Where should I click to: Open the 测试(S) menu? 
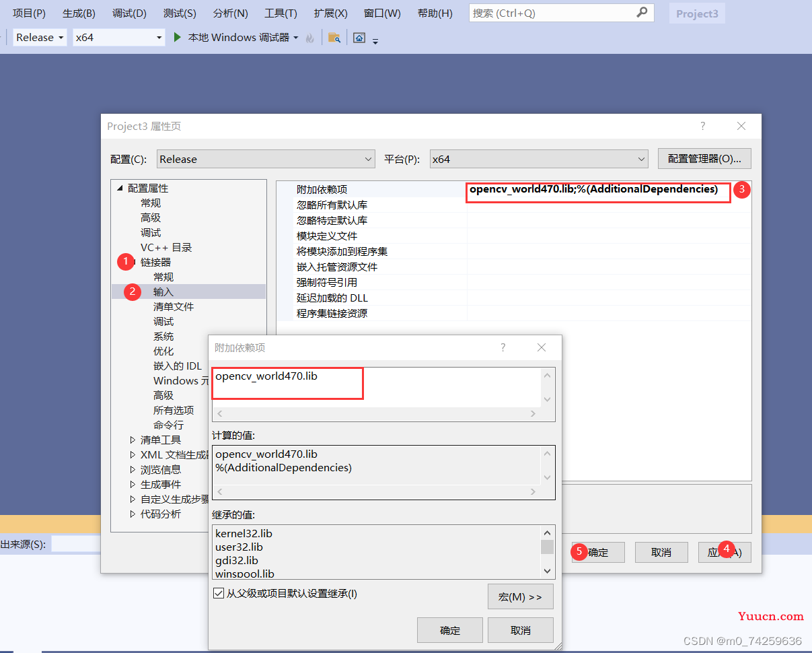180,13
